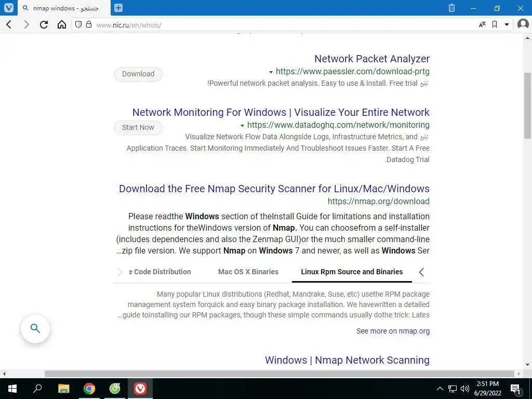Click the scroll down arrow of vertical scrollbar
This screenshot has height=399, width=532.
528,365
